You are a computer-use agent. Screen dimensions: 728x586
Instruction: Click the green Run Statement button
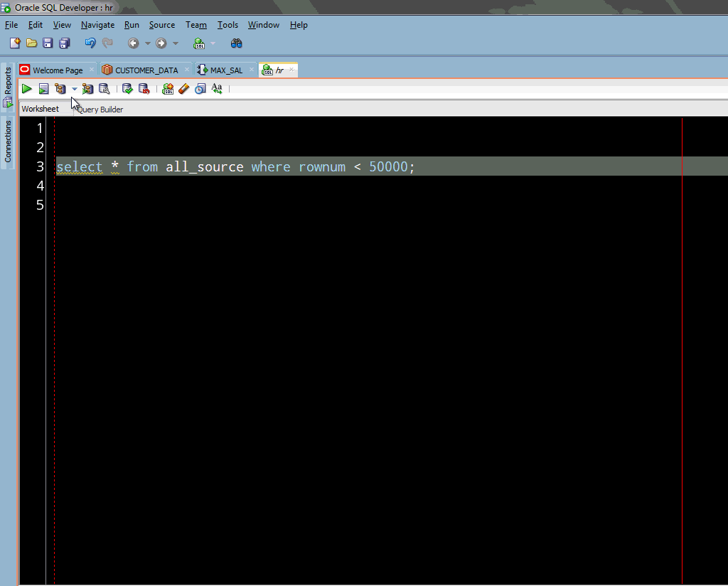(26, 89)
